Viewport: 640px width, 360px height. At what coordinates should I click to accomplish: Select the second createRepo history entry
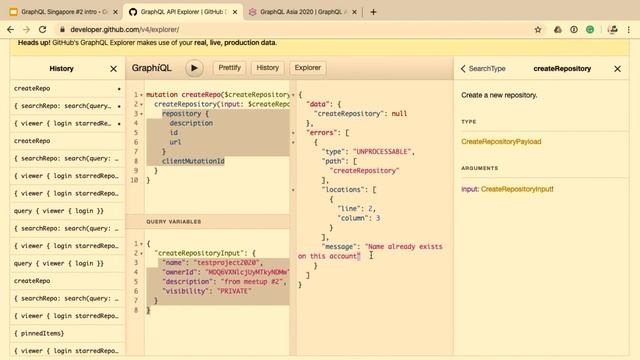click(67, 140)
